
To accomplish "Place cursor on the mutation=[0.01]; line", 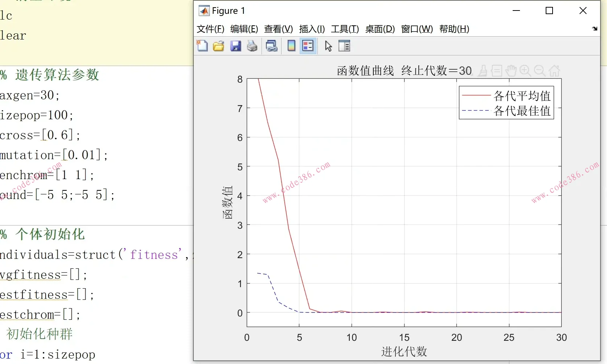I will pyautogui.click(x=54, y=155).
